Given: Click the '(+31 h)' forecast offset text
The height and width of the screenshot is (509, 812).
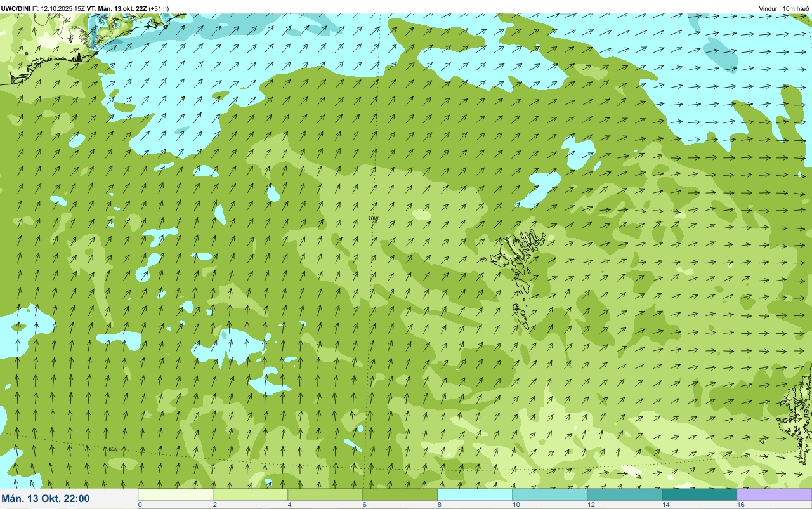Looking at the screenshot, I should (x=159, y=8).
